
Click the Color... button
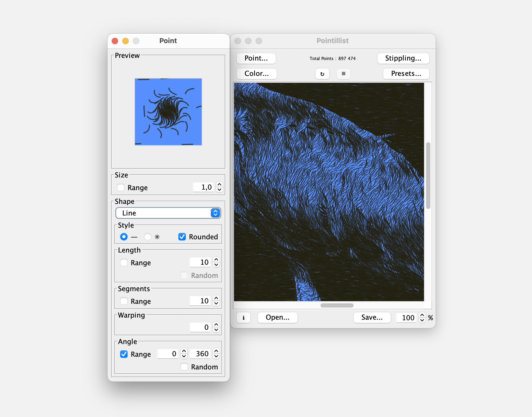pos(256,74)
